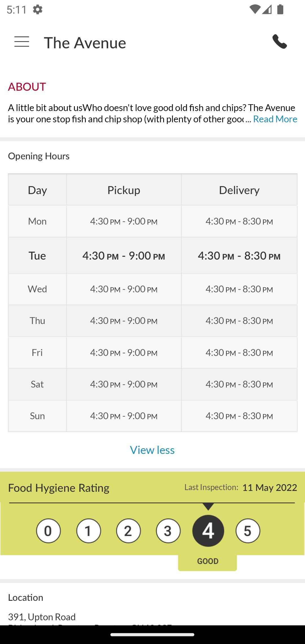Viewport: 305px width, 644px height.
Task: Tap the highlighted rating circle 4
Action: coord(208,531)
